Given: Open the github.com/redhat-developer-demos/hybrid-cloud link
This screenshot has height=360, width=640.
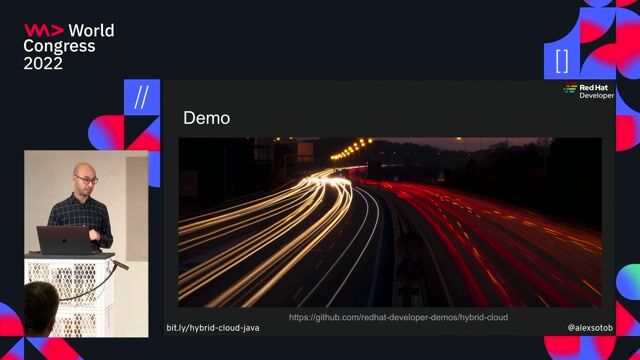Looking at the screenshot, I should point(398,317).
